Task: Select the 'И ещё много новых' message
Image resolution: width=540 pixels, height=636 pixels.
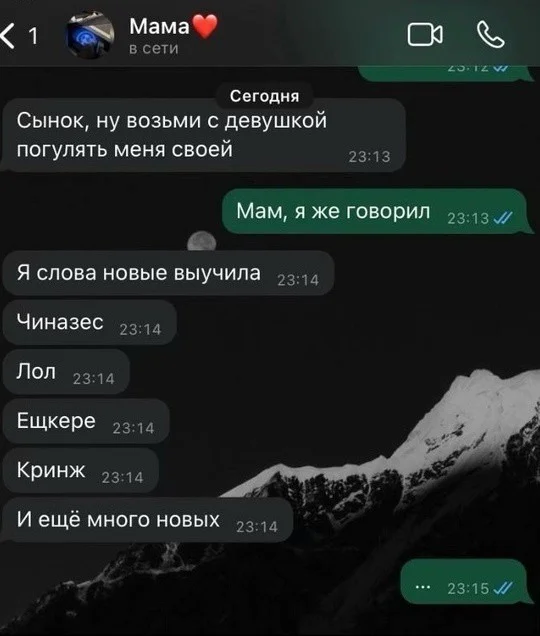Action: point(147,520)
